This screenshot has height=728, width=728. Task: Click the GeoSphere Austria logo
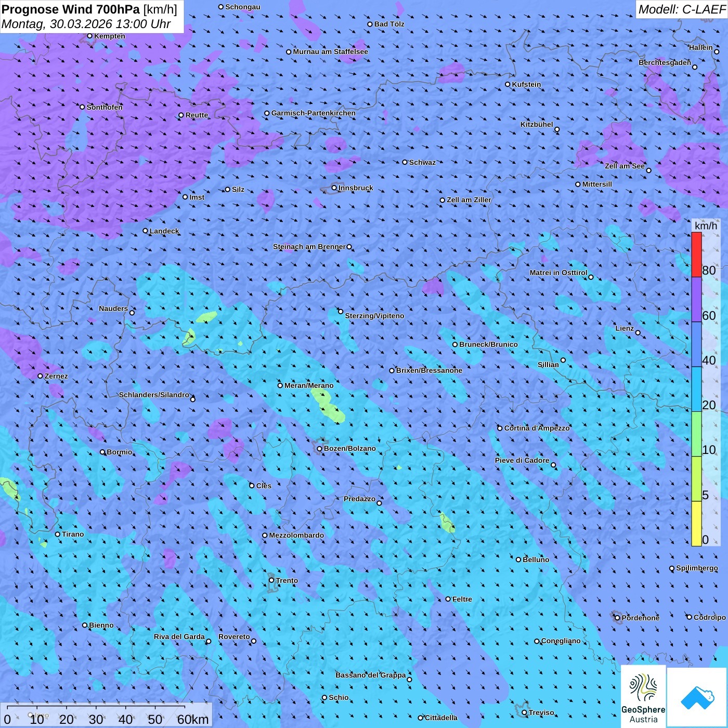click(x=643, y=697)
